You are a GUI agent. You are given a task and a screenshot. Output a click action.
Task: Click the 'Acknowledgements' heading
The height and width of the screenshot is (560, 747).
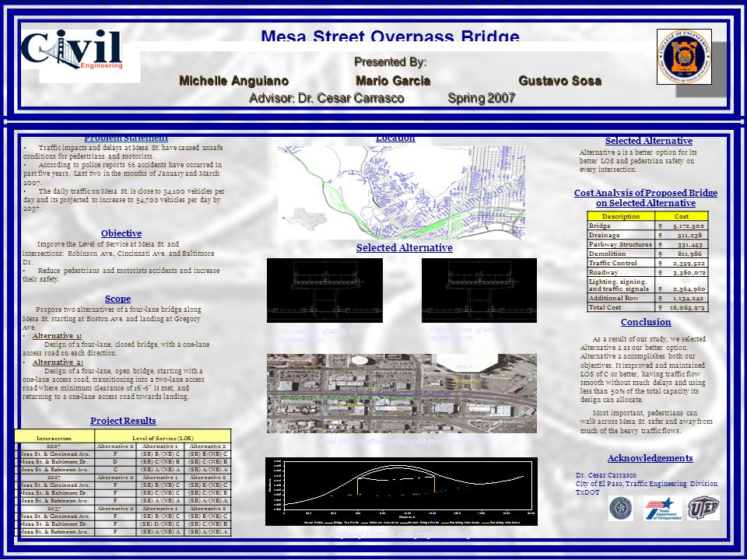click(x=650, y=458)
